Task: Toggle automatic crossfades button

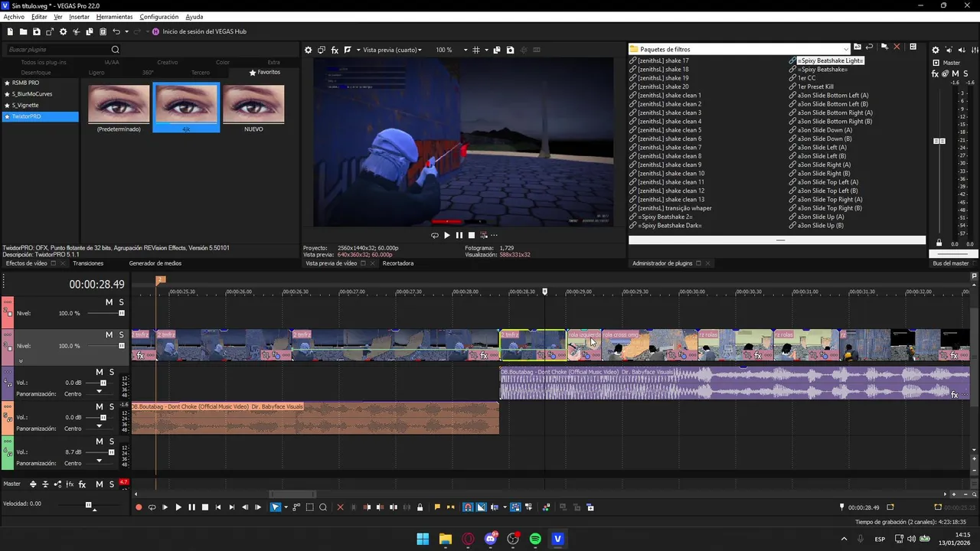Action: pos(481,507)
